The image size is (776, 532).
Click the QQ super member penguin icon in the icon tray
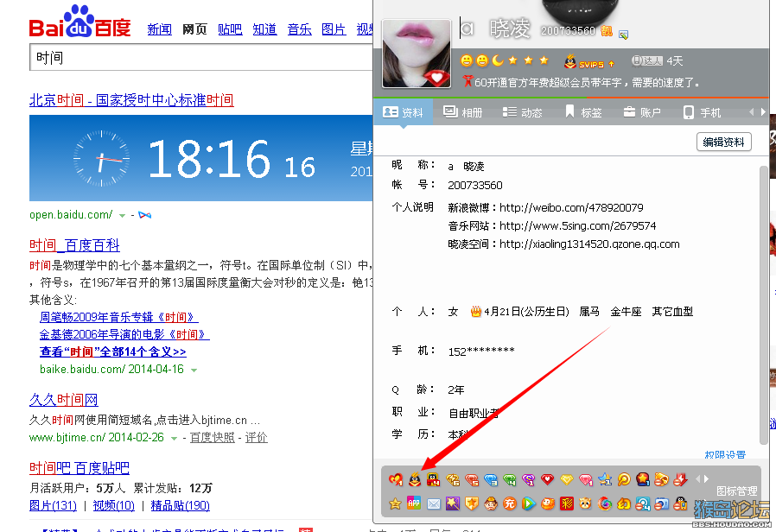tap(414, 479)
